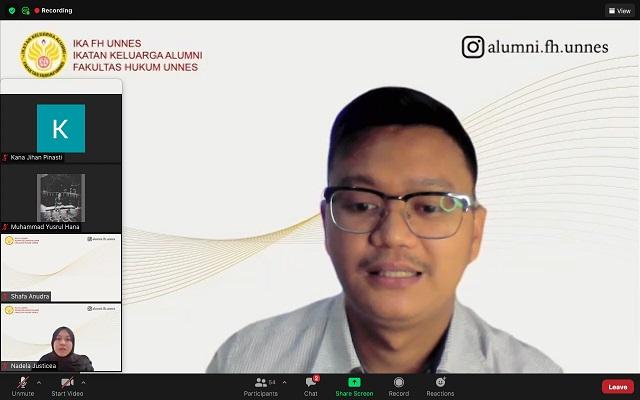Click the green Share Screen icon
Image resolution: width=640 pixels, height=400 pixels.
pyautogui.click(x=354, y=382)
